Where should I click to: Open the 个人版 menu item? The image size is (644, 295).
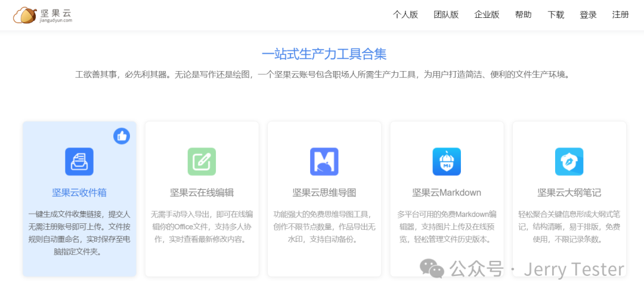point(405,15)
